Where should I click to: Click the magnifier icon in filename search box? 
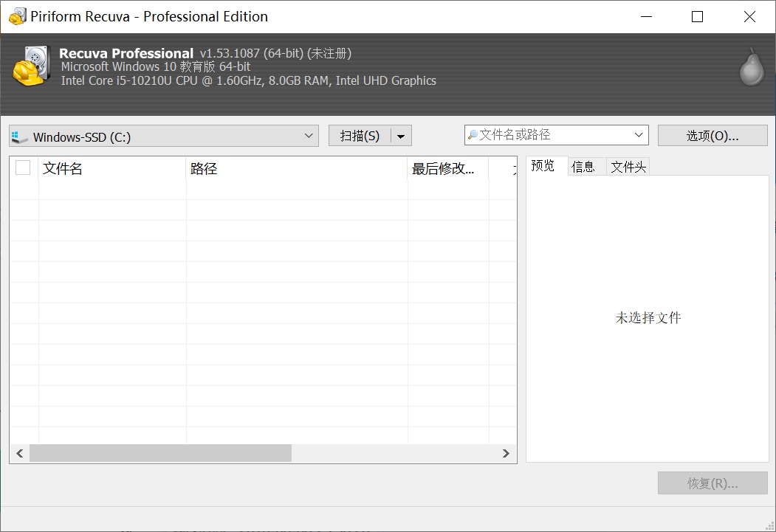pyautogui.click(x=473, y=134)
